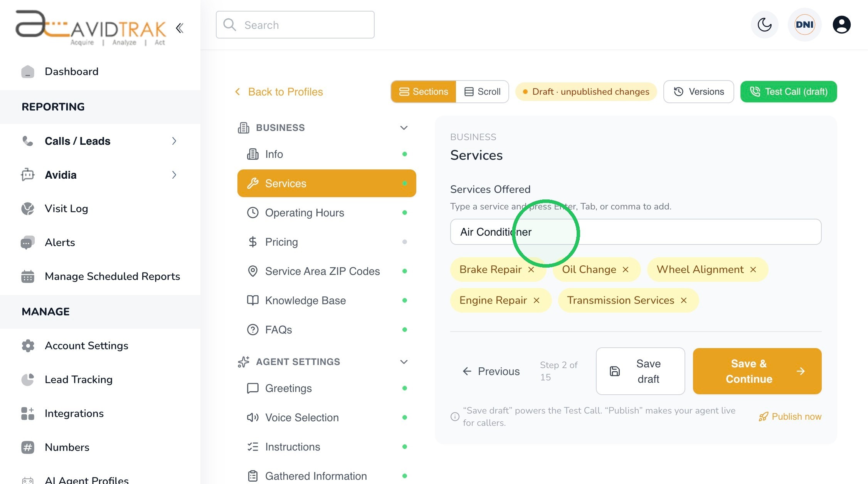Remove the Brake Repair tag
The height and width of the screenshot is (484, 868).
pos(531,270)
